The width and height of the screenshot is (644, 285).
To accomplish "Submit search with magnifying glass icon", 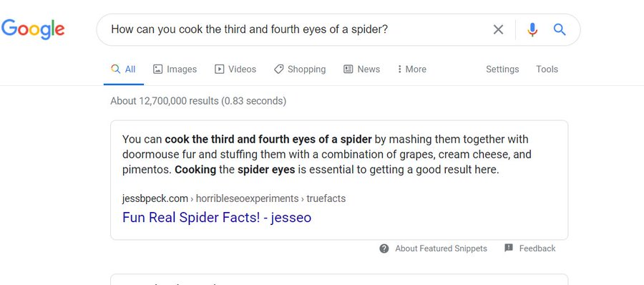I will 560,29.
